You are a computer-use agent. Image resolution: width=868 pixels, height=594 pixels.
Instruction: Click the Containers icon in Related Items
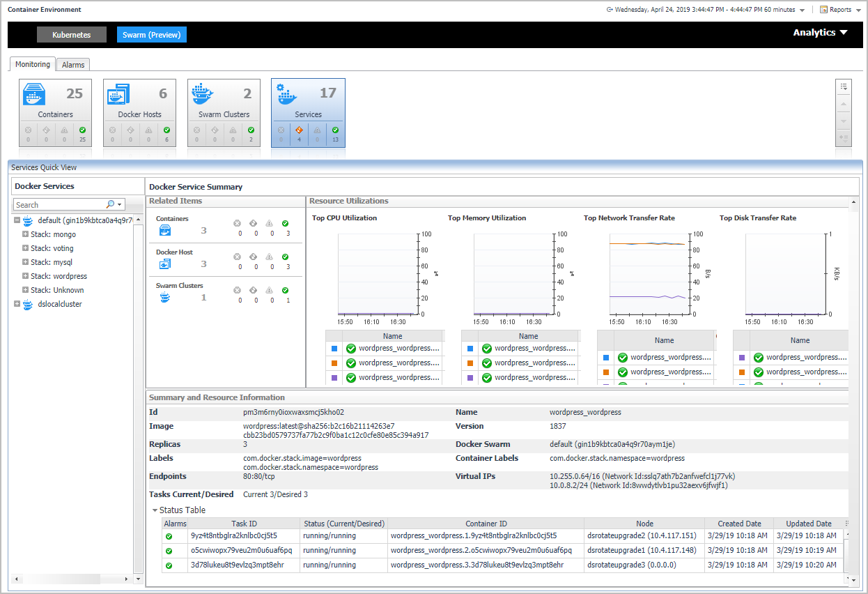click(165, 231)
